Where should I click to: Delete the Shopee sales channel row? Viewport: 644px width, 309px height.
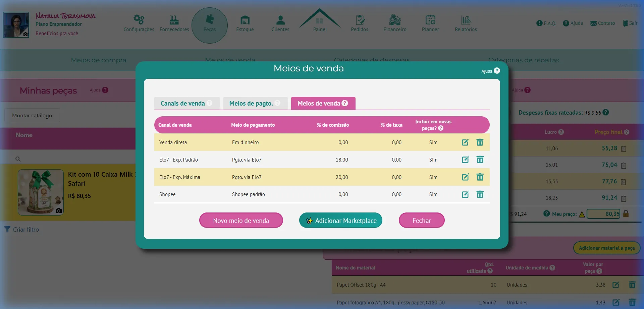click(480, 194)
